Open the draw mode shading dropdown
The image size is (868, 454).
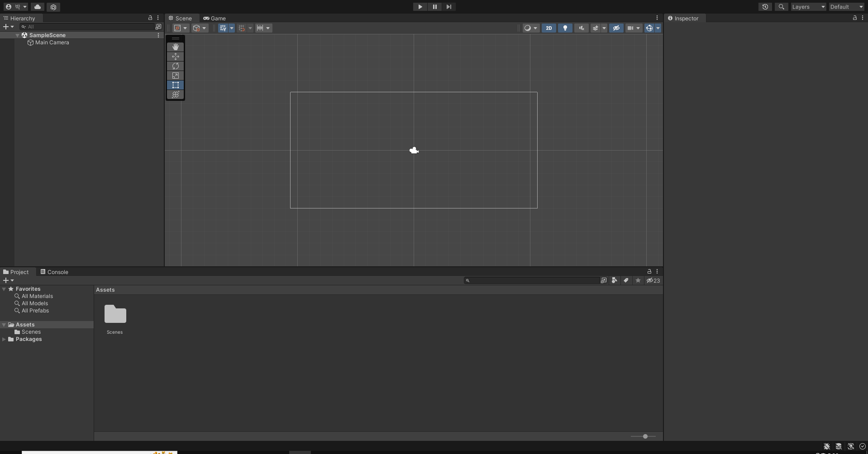pos(531,28)
